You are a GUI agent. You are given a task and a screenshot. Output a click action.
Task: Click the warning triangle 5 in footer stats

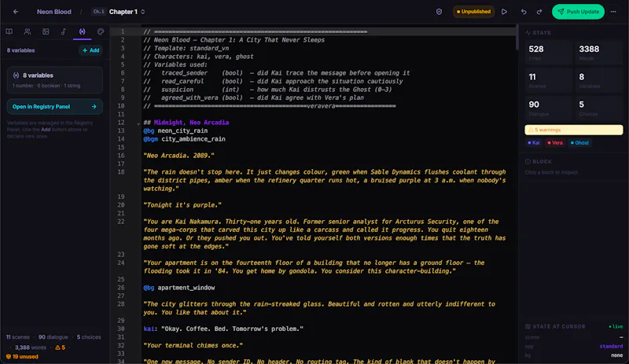coord(61,347)
